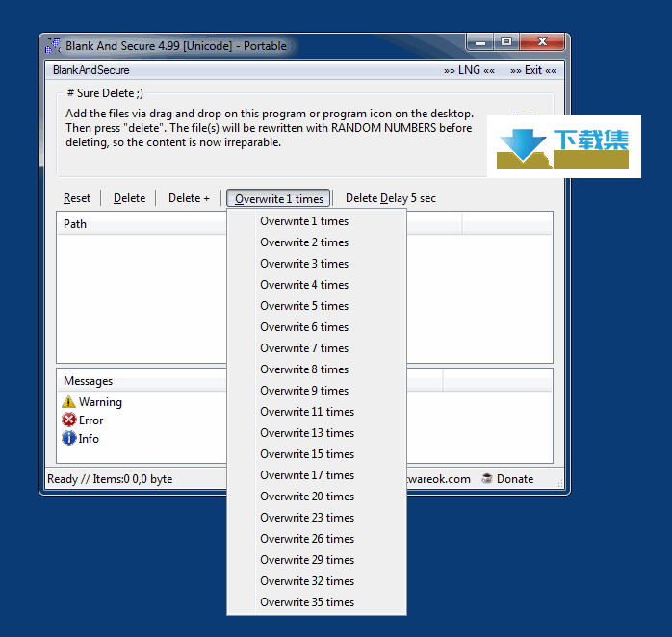Screen dimensions: 672x637
Task: Click the Reset button
Action: [x=77, y=198]
